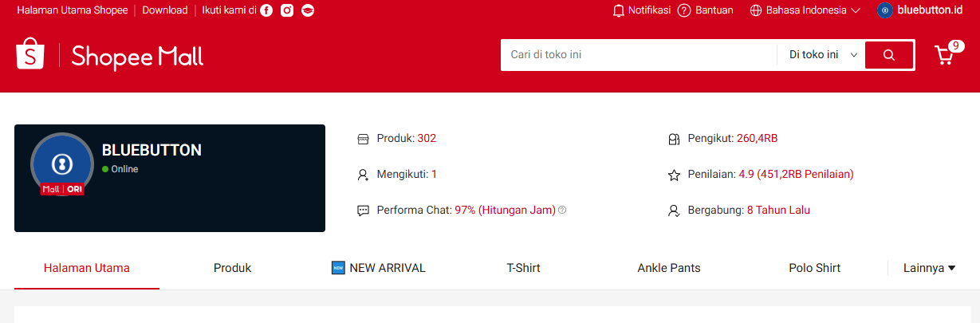Open the T-Shirt tab
980x323 pixels.
point(523,268)
